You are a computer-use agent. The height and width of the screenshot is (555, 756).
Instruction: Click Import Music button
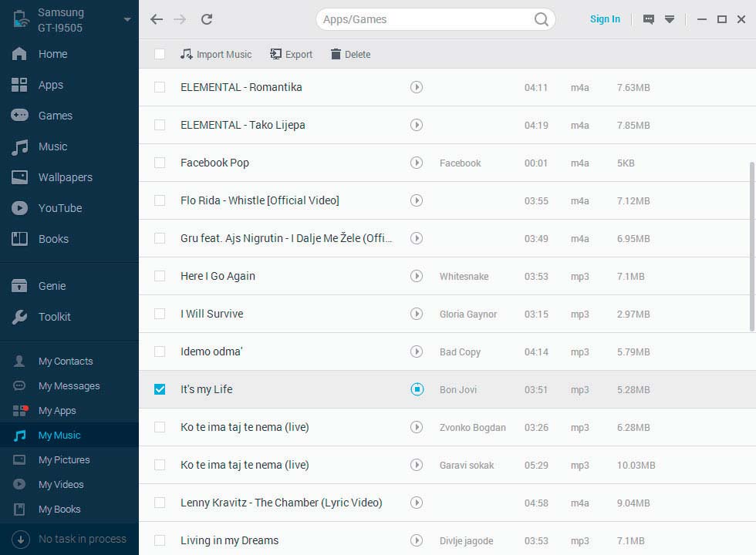[x=216, y=55]
